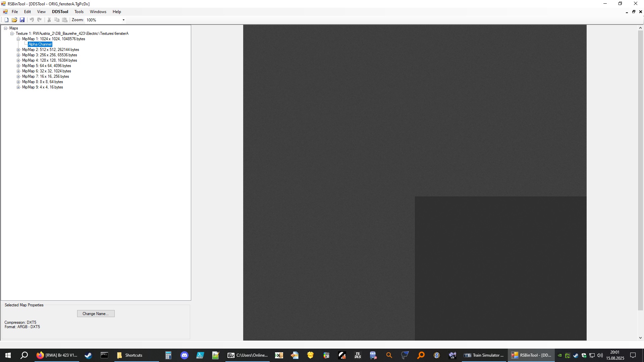Open the Tools menu
The image size is (644, 362).
tap(79, 12)
